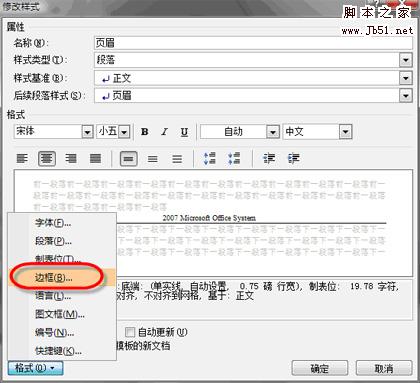Set single line spacing
The image size is (420, 383).
pyautogui.click(x=128, y=158)
